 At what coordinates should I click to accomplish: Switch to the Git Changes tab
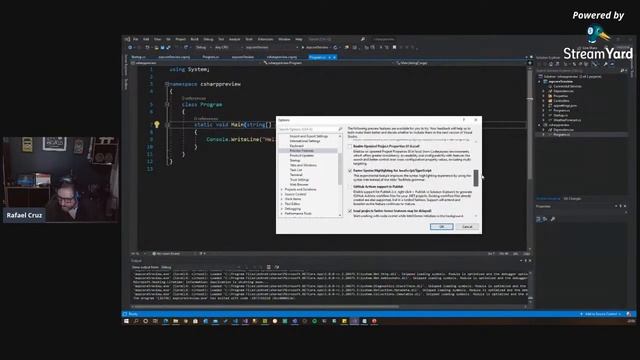(572, 199)
